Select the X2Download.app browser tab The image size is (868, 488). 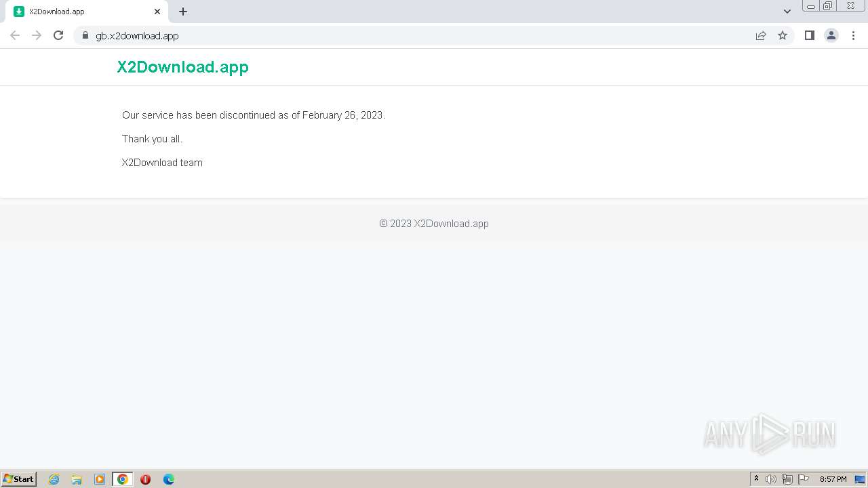[x=87, y=12]
